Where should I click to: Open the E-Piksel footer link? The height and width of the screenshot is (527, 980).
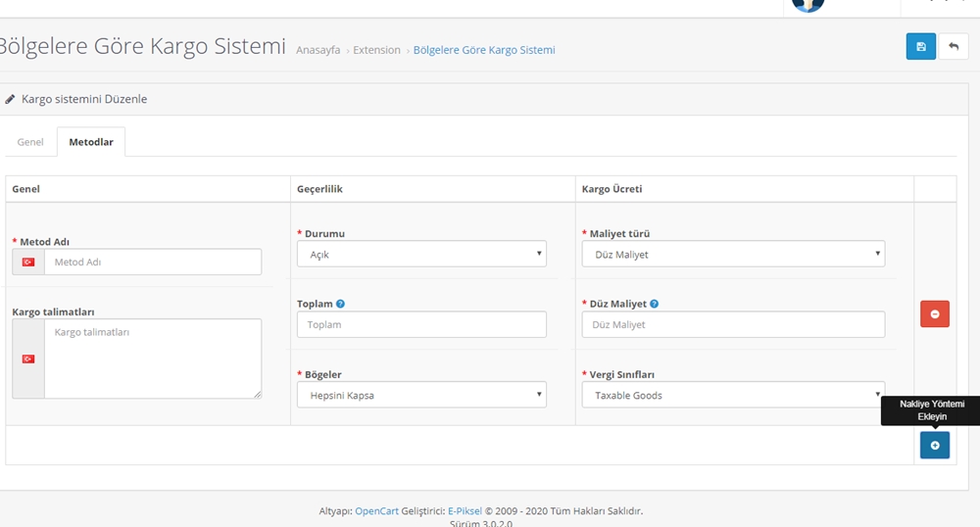(x=465, y=510)
